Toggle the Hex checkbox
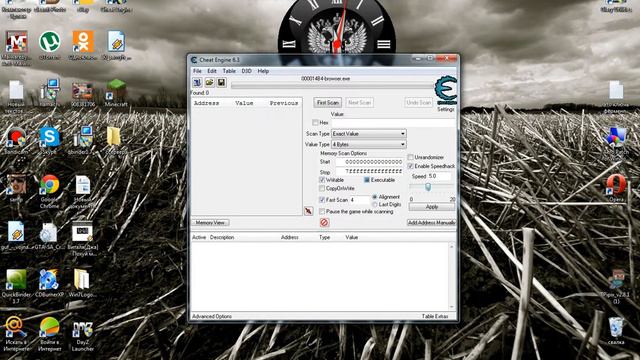 click(x=315, y=122)
